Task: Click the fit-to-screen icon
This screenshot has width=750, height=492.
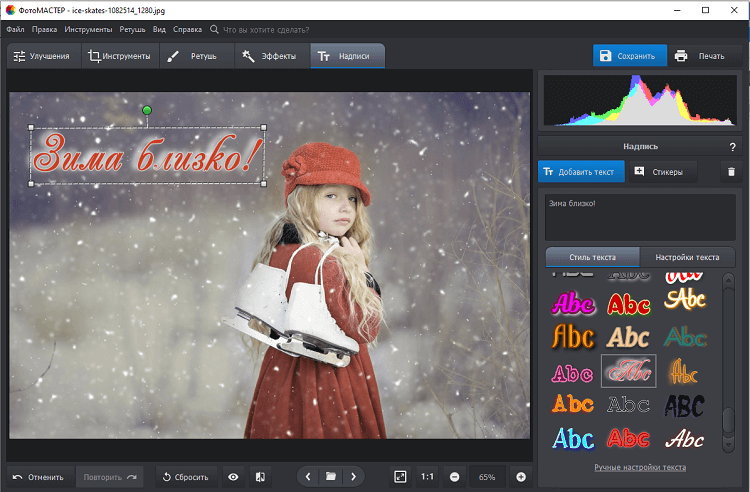Action: (x=400, y=477)
